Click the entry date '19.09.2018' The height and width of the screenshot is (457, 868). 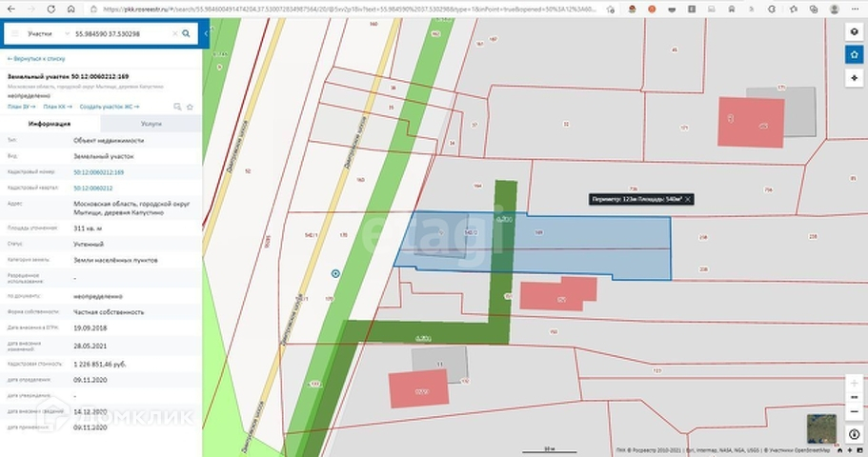(91, 328)
